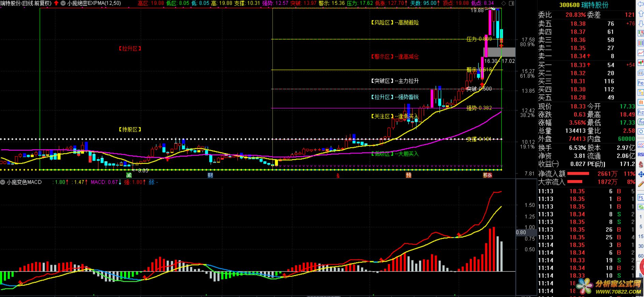Open the f(x) formula manager icon
644x297 pixels.
pos(641,122)
